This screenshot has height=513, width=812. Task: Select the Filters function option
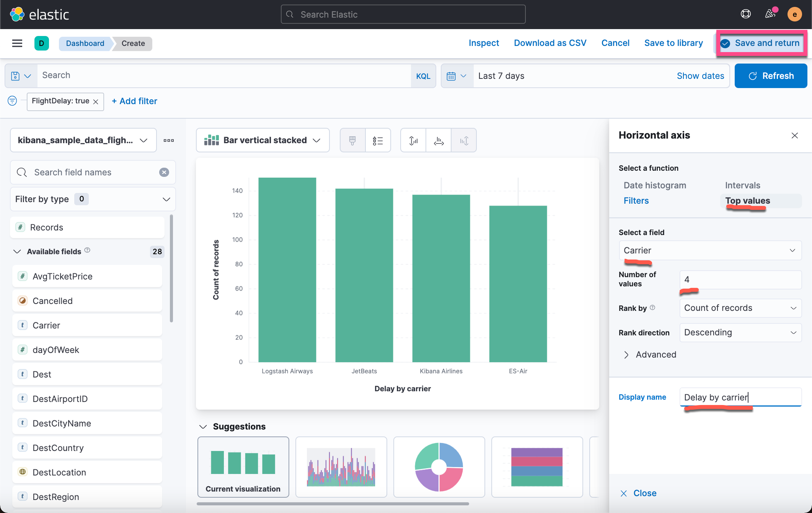click(x=636, y=201)
